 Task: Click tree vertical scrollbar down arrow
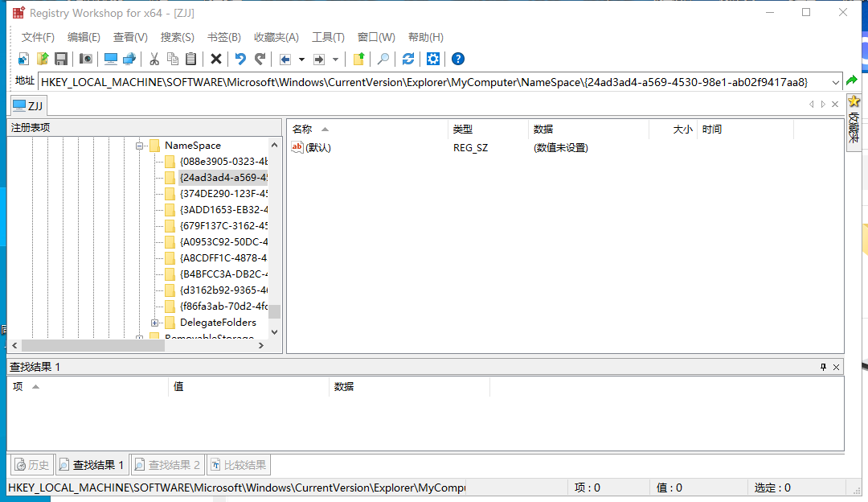tap(275, 332)
